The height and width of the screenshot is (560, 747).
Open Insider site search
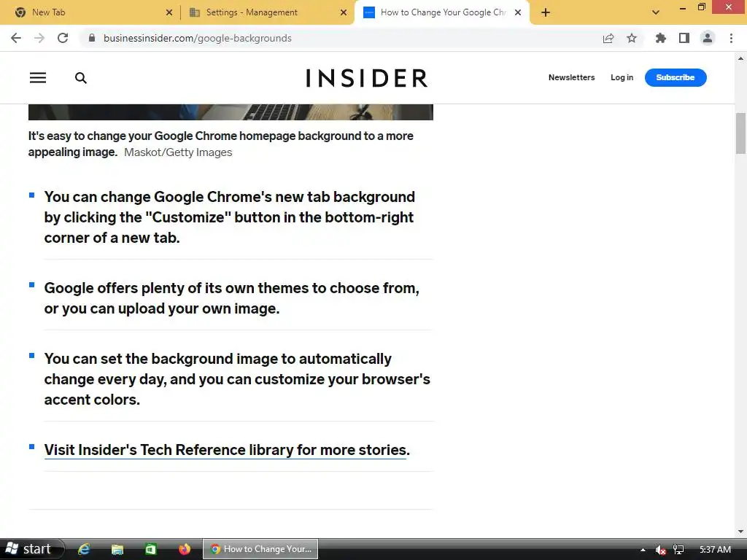[81, 77]
